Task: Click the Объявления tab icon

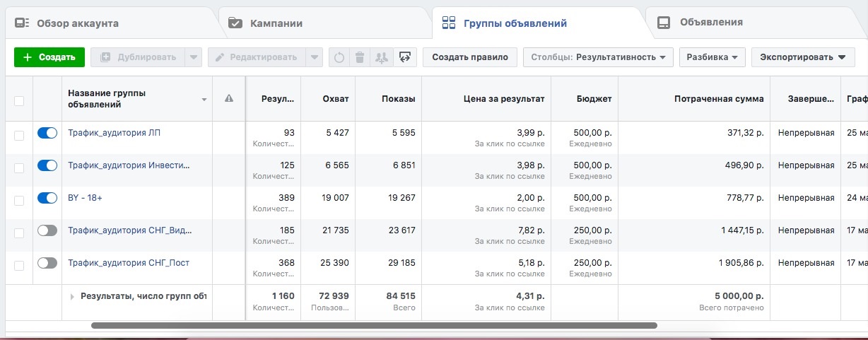Action: click(664, 23)
